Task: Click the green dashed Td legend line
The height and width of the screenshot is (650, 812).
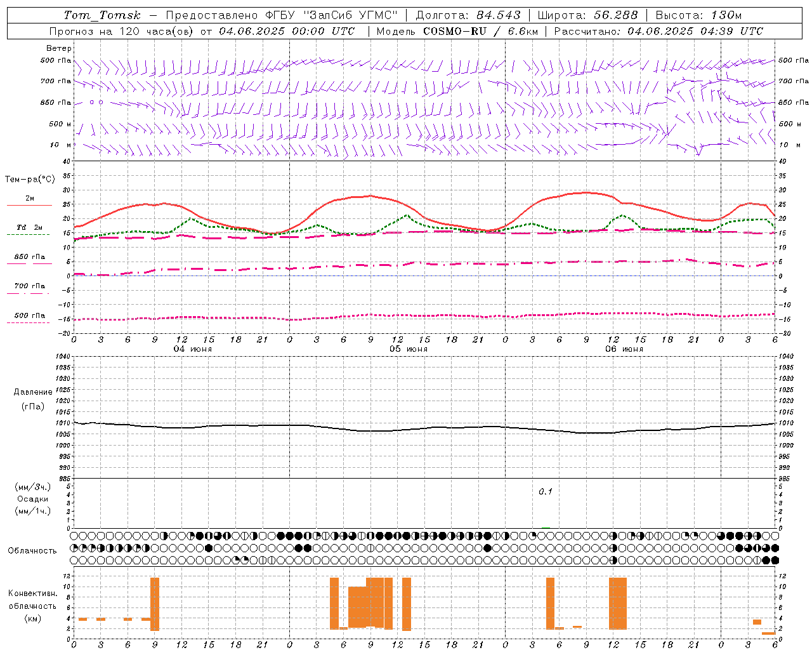Action: pos(28,234)
